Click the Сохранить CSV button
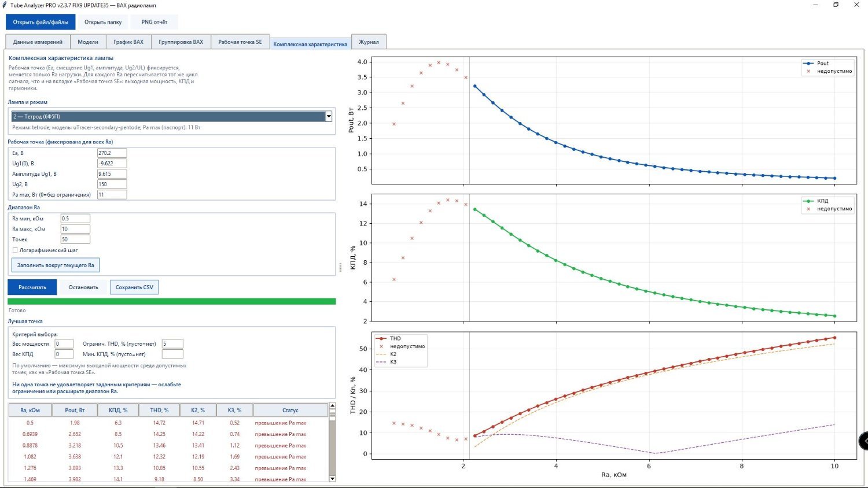Image resolution: width=868 pixels, height=488 pixels. pyautogui.click(x=134, y=287)
